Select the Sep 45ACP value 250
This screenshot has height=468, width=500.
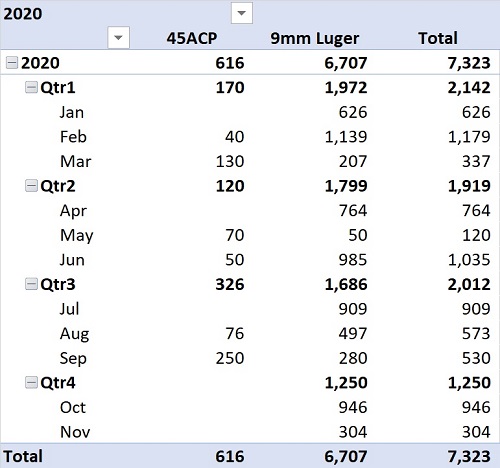tap(230, 358)
